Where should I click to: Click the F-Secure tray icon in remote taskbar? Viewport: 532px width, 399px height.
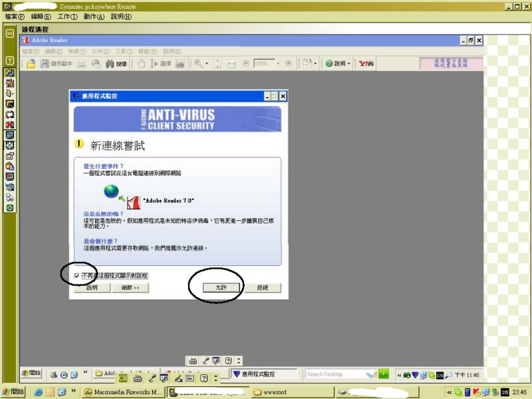[415, 375]
